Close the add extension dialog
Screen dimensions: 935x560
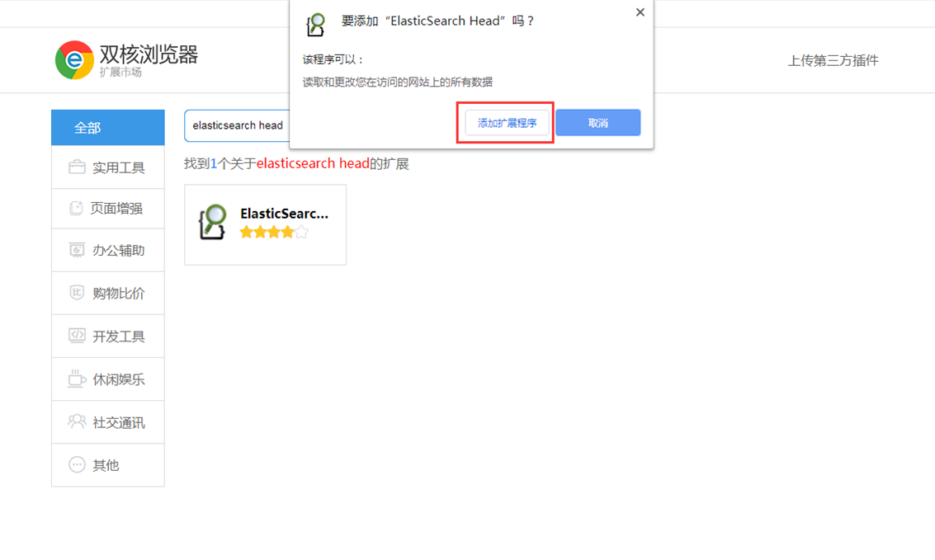[x=640, y=12]
